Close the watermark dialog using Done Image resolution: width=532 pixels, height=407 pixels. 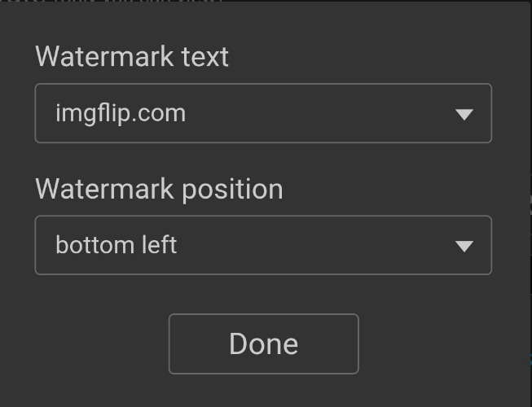point(263,344)
